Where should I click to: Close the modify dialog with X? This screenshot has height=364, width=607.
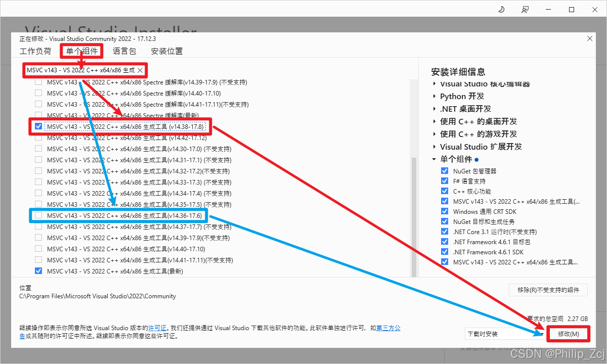590,38
